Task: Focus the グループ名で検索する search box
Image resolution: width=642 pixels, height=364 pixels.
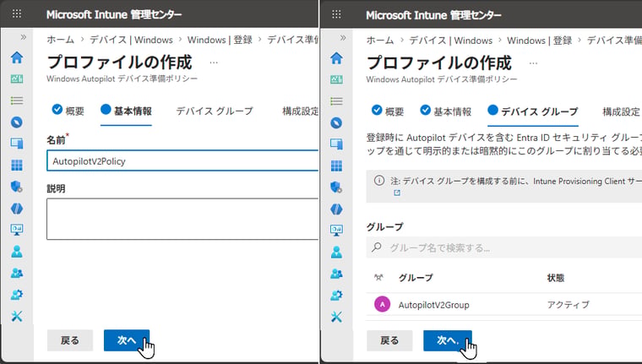Action: coord(504,247)
